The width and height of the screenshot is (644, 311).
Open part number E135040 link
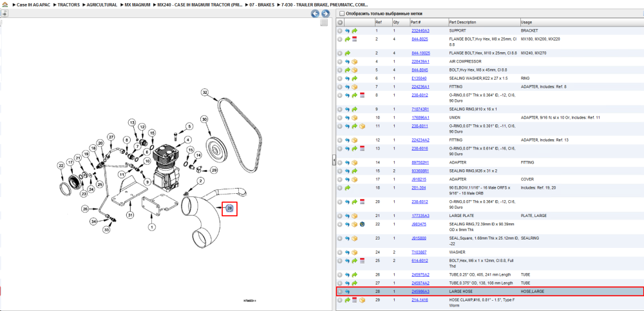pos(419,79)
